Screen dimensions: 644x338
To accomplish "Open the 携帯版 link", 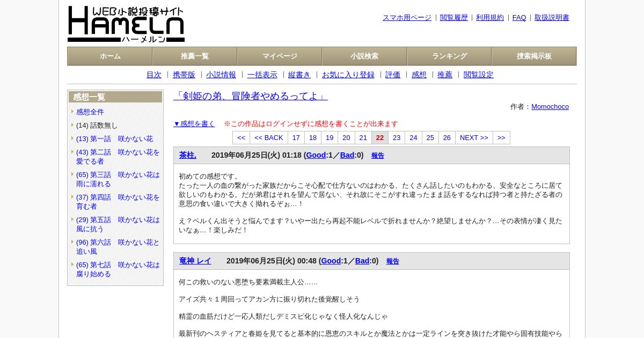I will (184, 75).
